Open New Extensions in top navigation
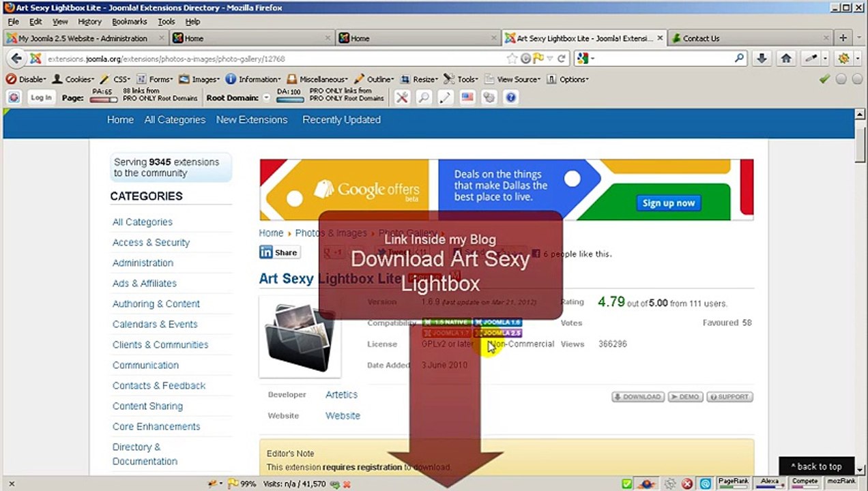The width and height of the screenshot is (868, 491). [x=252, y=119]
